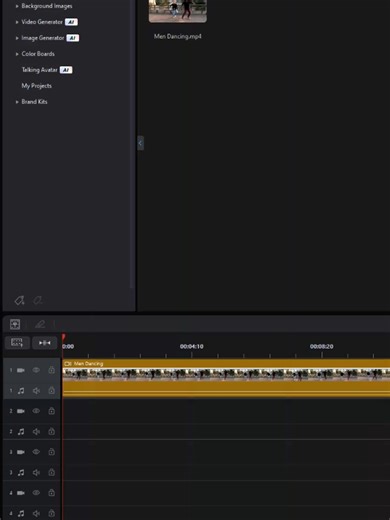Expand Image Generator arrow
Viewport: 390px width, 520px height.
tap(17, 38)
